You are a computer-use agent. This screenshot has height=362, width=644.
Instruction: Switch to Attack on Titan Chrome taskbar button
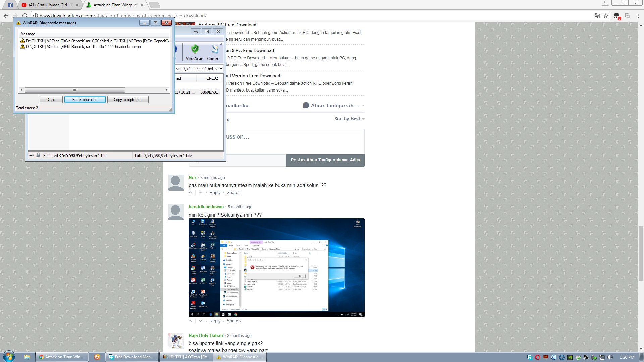pyautogui.click(x=62, y=357)
